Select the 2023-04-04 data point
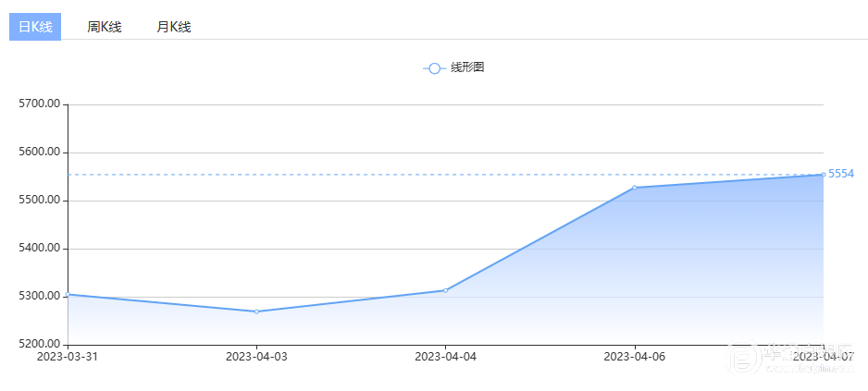The image size is (868, 391). pos(446,290)
